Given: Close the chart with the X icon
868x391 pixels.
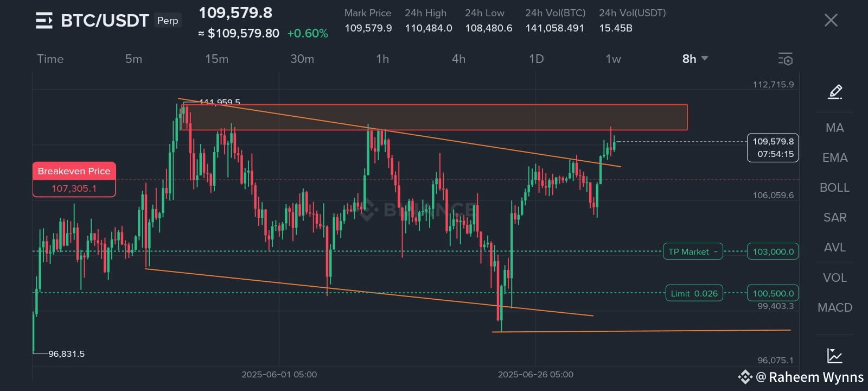Looking at the screenshot, I should [831, 21].
